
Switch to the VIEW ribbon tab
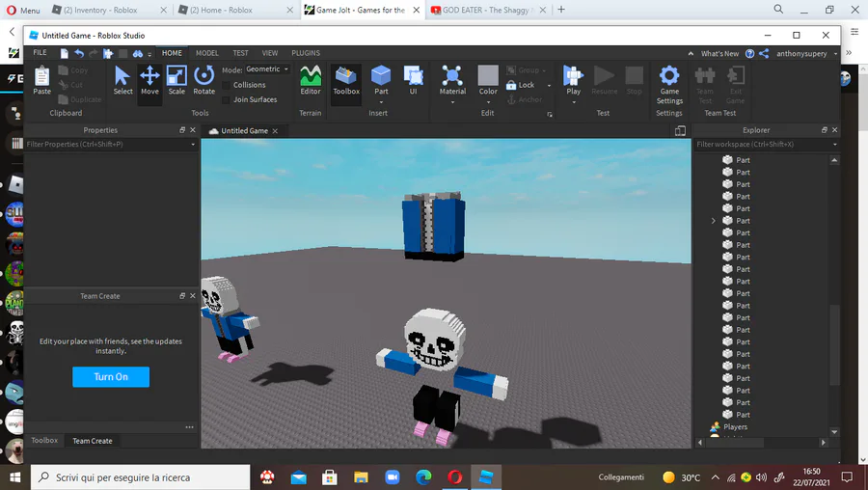(x=270, y=53)
